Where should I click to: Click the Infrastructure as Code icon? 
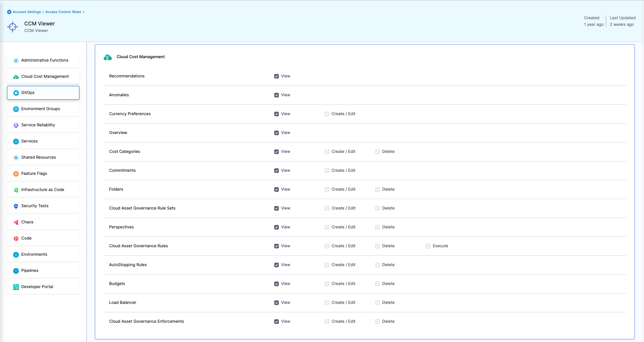(x=16, y=190)
